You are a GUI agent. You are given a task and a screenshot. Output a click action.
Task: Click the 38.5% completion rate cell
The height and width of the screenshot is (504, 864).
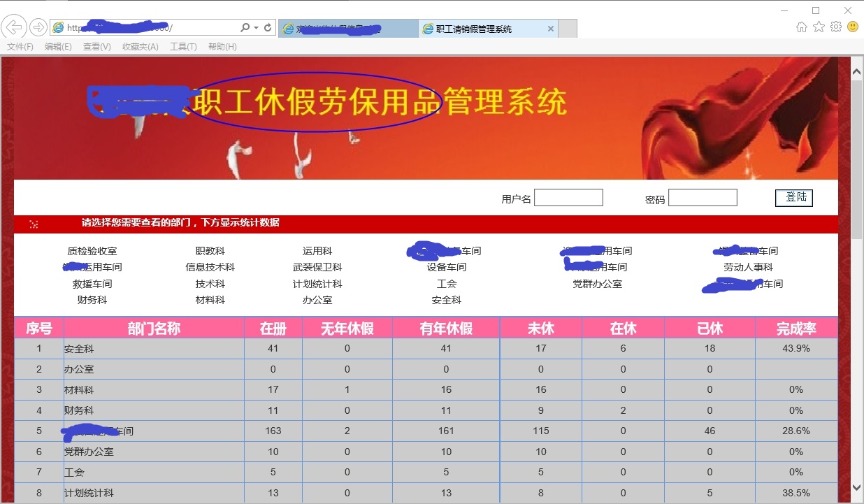click(x=796, y=494)
